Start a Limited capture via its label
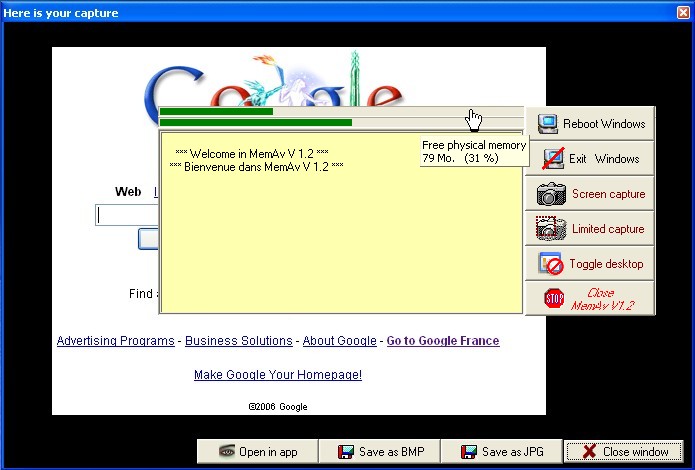Screen dimensions: 695x470 (608, 229)
